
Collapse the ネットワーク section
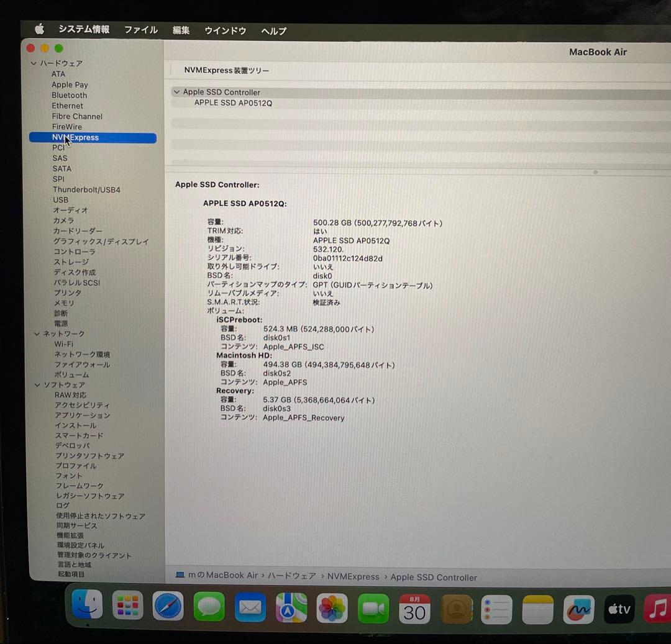pos(37,333)
